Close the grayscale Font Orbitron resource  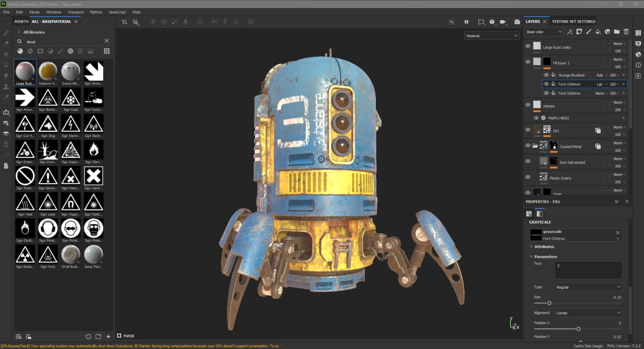click(x=618, y=232)
